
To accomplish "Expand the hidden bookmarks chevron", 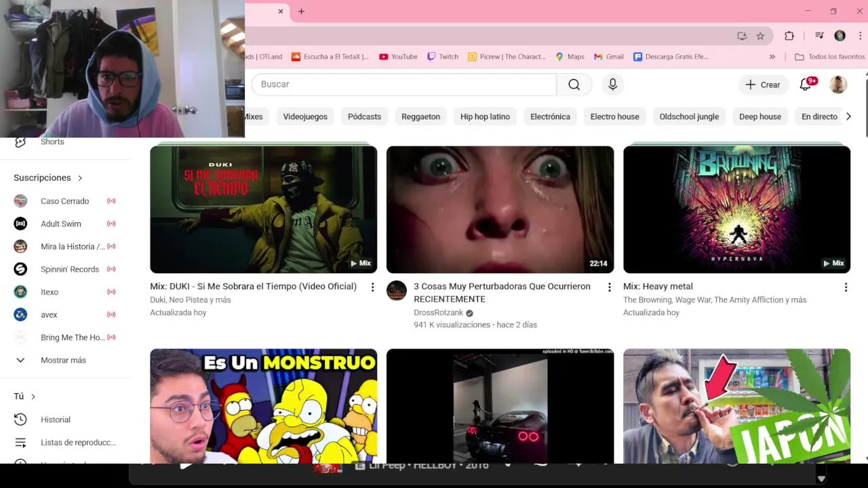I will click(x=772, y=57).
